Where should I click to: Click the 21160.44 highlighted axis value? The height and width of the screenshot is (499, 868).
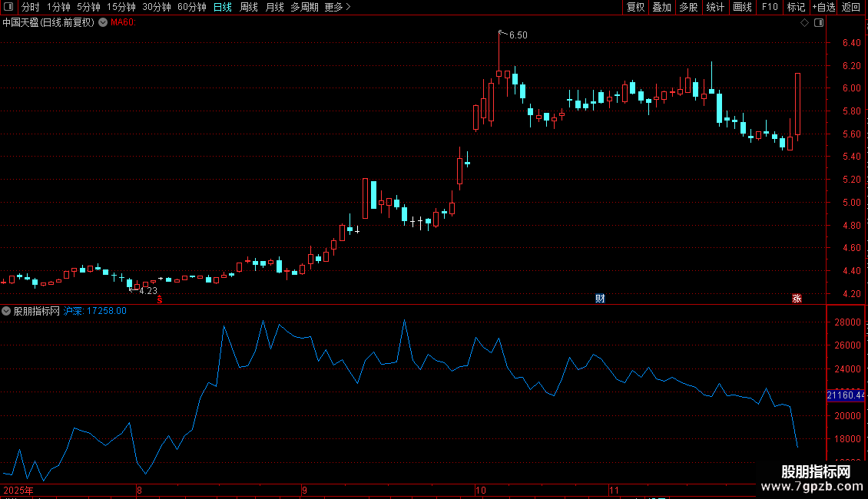point(845,395)
